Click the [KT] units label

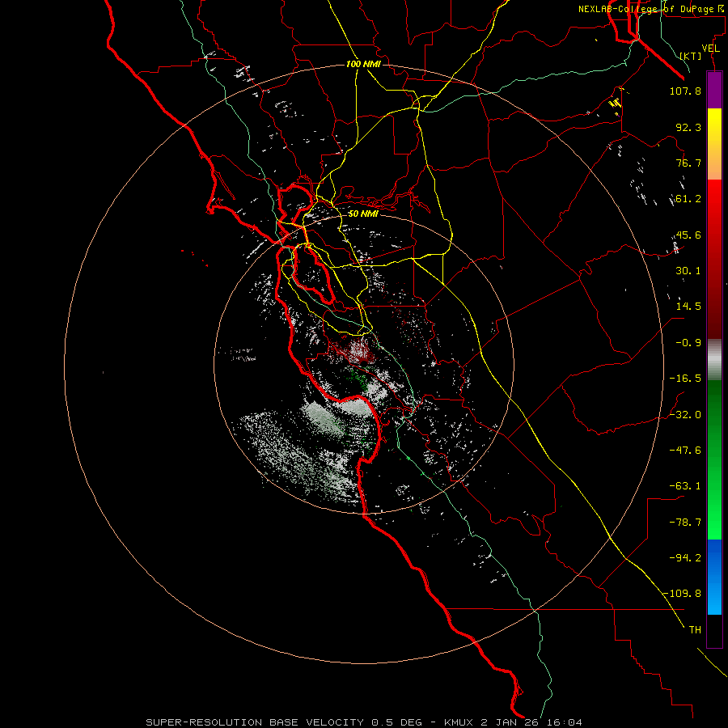(x=691, y=56)
